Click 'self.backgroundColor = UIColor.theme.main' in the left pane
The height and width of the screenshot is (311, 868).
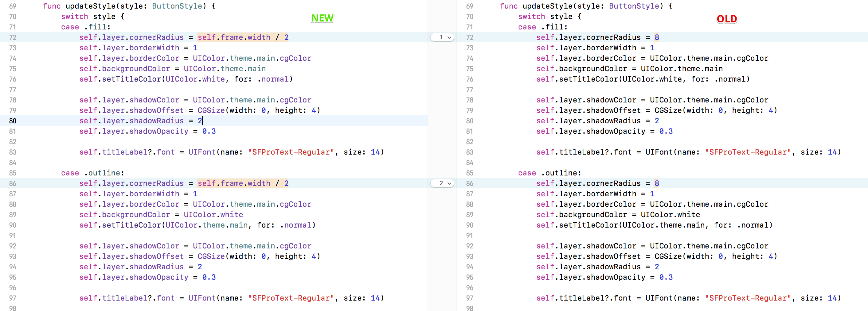(173, 69)
